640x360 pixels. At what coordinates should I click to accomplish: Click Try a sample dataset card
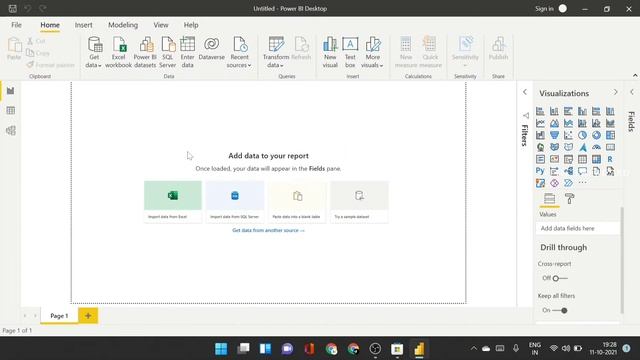click(359, 202)
